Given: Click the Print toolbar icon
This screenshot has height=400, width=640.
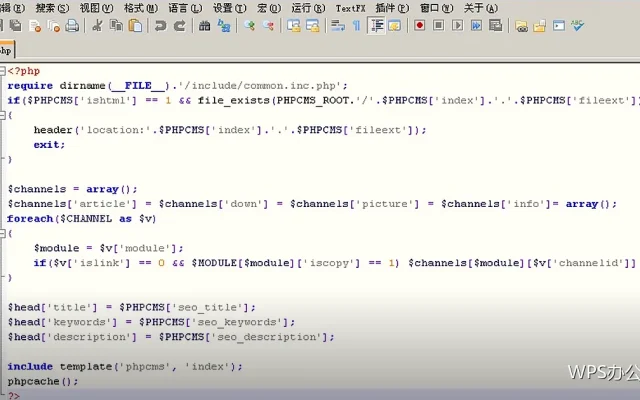Looking at the screenshot, I should tap(72, 26).
